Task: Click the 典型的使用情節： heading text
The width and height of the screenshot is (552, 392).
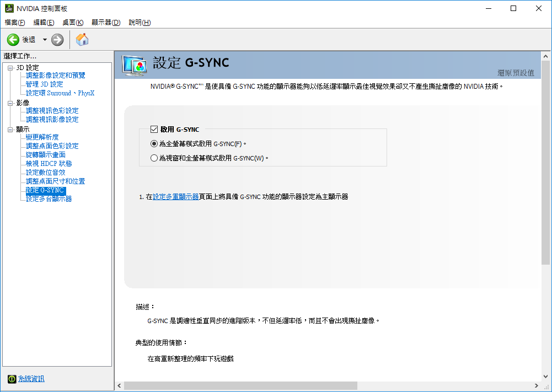Action: click(x=162, y=343)
